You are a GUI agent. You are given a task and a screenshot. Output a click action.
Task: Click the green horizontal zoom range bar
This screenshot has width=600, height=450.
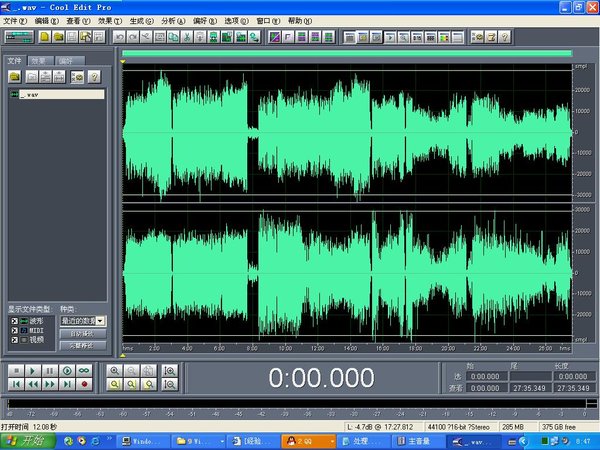[x=346, y=54]
